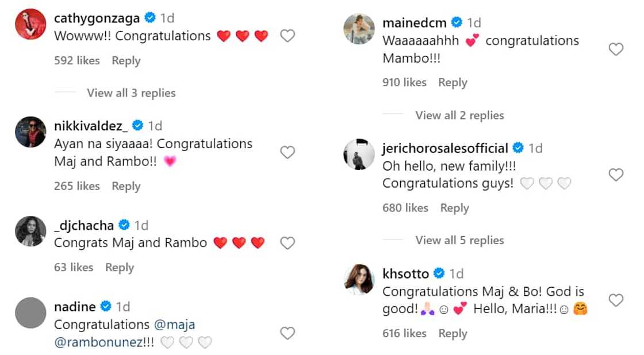Open the jerichorosalesofficial username
Viewport: 644px width, 355px height.
pos(445,148)
